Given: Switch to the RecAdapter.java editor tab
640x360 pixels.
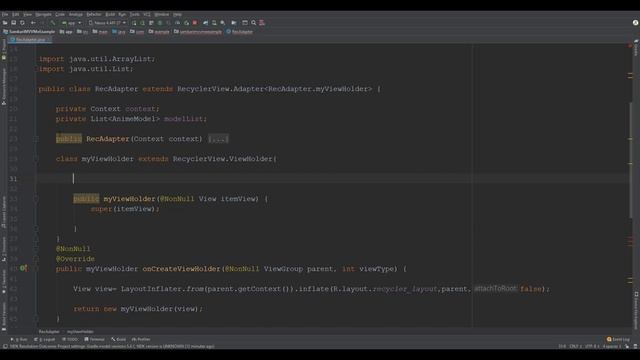Looking at the screenshot, I should pyautogui.click(x=30, y=40).
